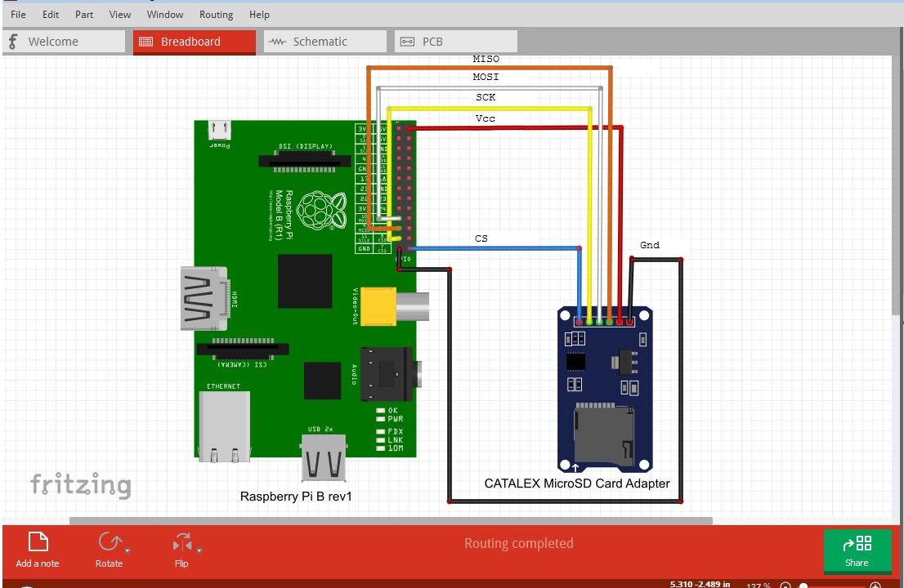Click the Add a note icon
904x588 pixels.
37,541
